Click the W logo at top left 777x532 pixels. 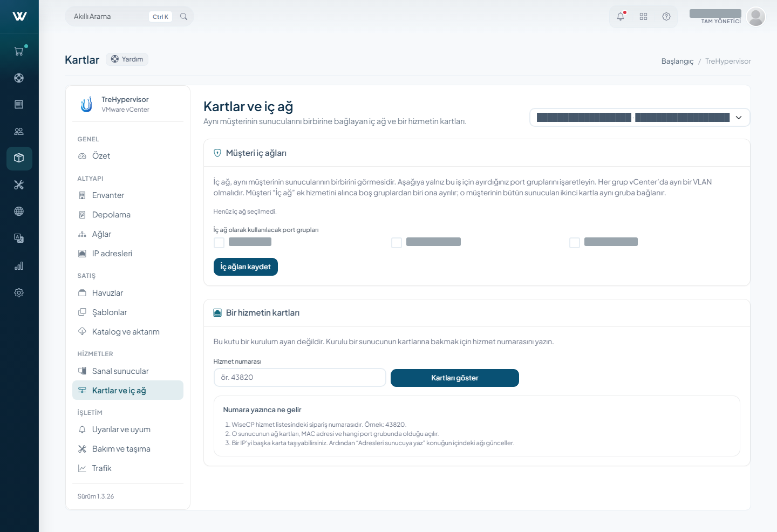(19, 16)
